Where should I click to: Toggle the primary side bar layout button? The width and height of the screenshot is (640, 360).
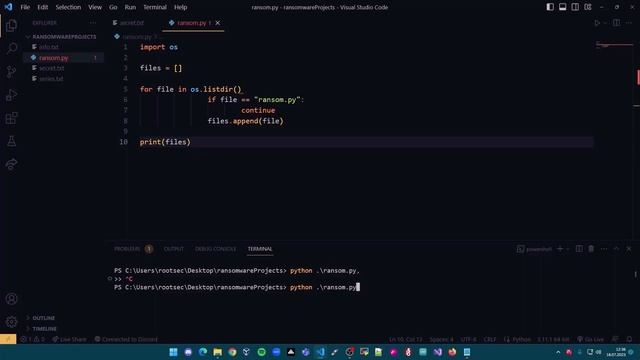pos(550,7)
